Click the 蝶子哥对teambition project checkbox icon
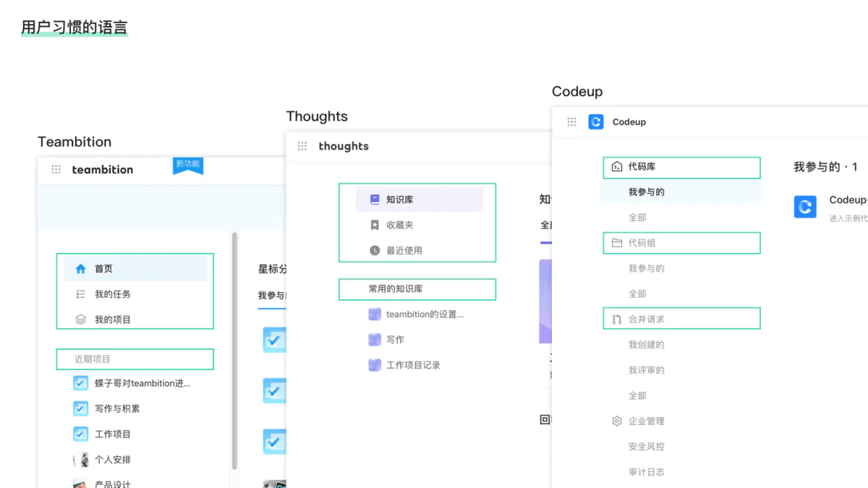The height and width of the screenshot is (488, 868). point(81,383)
